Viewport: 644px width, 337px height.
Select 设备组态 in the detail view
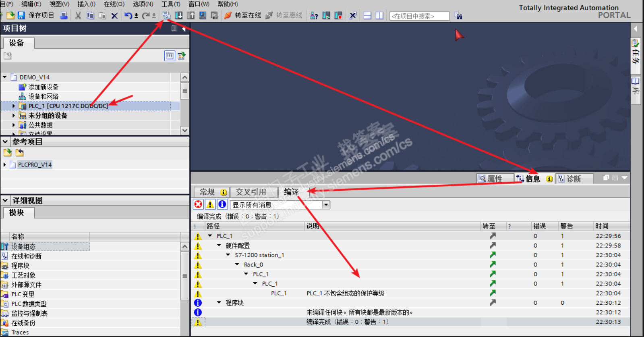23,246
